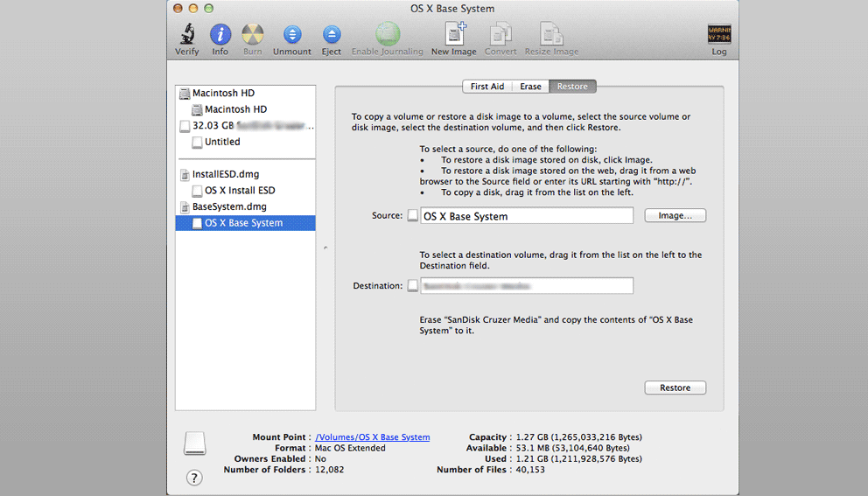The image size is (868, 496).
Task: Switch to the First Aid tab
Action: [487, 87]
